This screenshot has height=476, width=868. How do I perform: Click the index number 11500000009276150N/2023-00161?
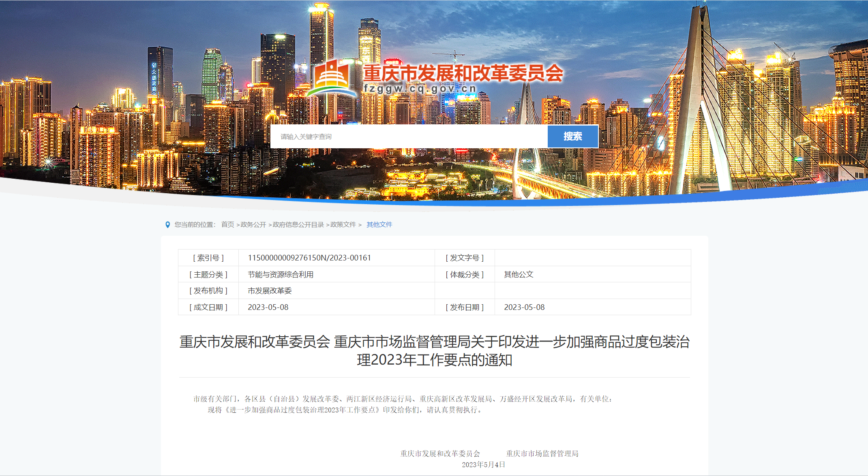309,258
